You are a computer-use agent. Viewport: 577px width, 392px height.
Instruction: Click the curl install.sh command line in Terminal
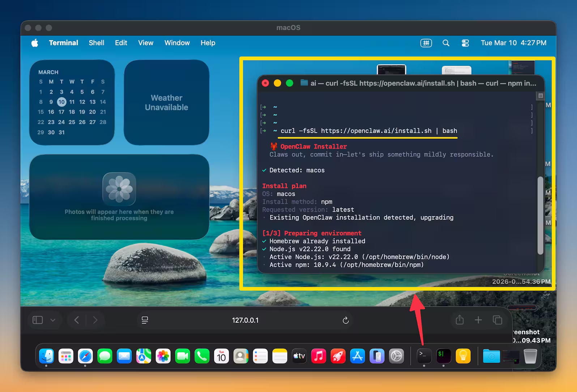tap(369, 131)
